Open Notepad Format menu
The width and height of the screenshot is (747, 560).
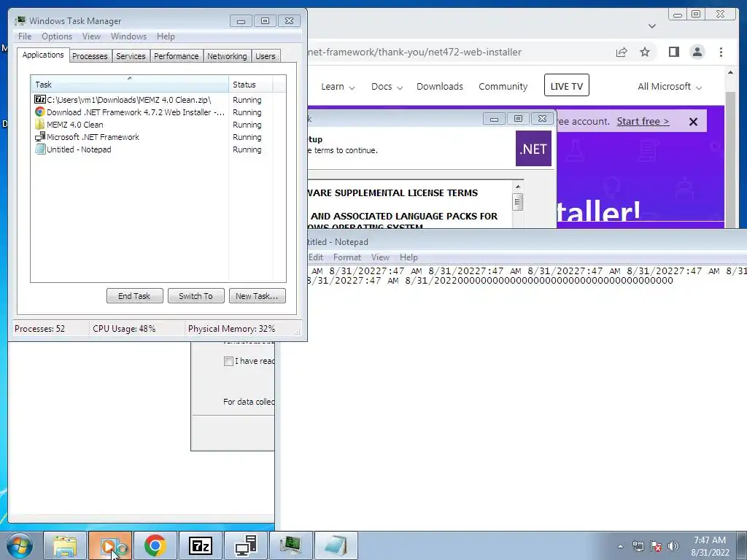pos(347,257)
